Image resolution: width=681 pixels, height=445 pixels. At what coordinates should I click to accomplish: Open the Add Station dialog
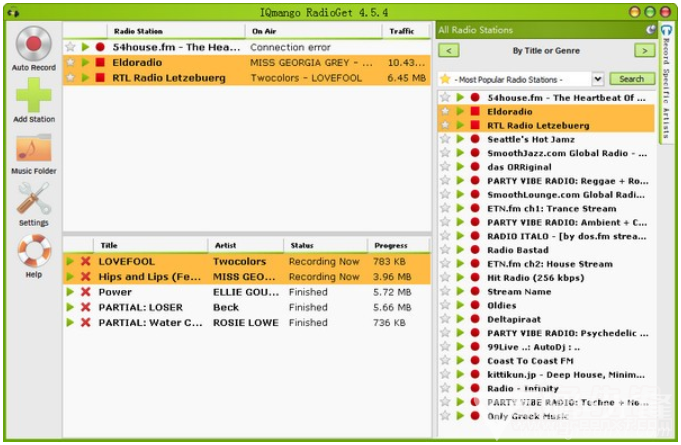coord(33,100)
